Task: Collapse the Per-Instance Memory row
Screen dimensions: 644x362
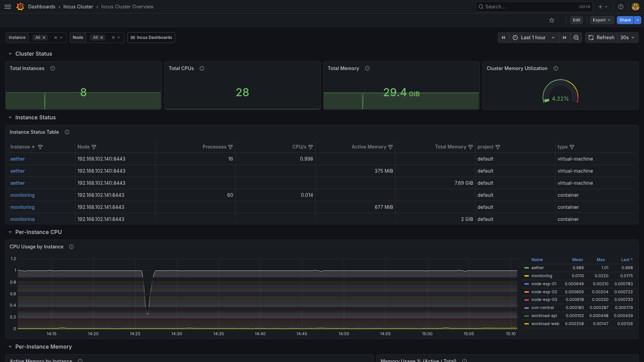Action: pyautogui.click(x=10, y=347)
